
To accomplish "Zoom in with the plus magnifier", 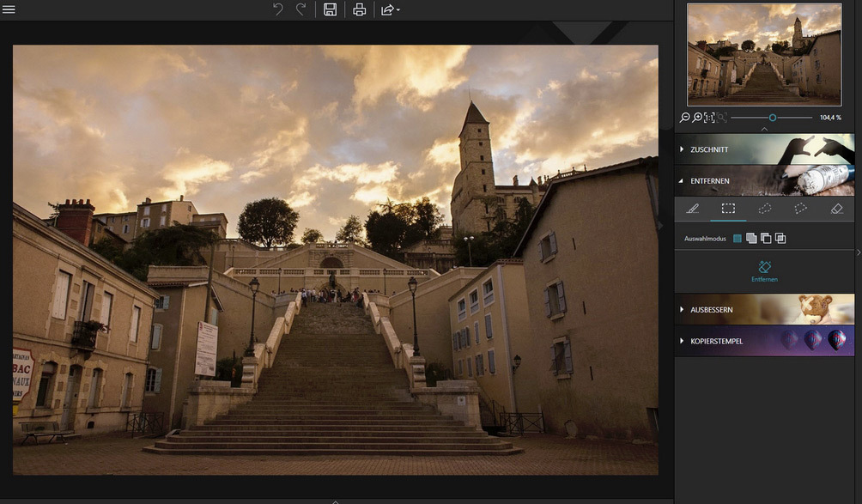I will [x=697, y=118].
